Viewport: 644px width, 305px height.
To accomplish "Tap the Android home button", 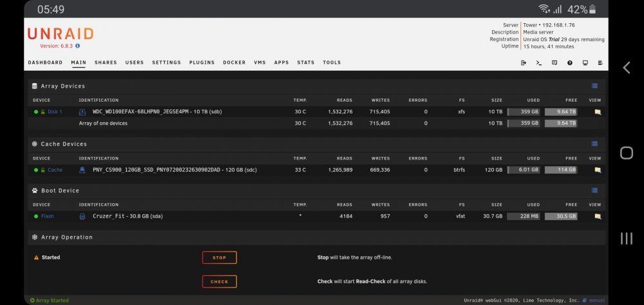I will coord(627,153).
